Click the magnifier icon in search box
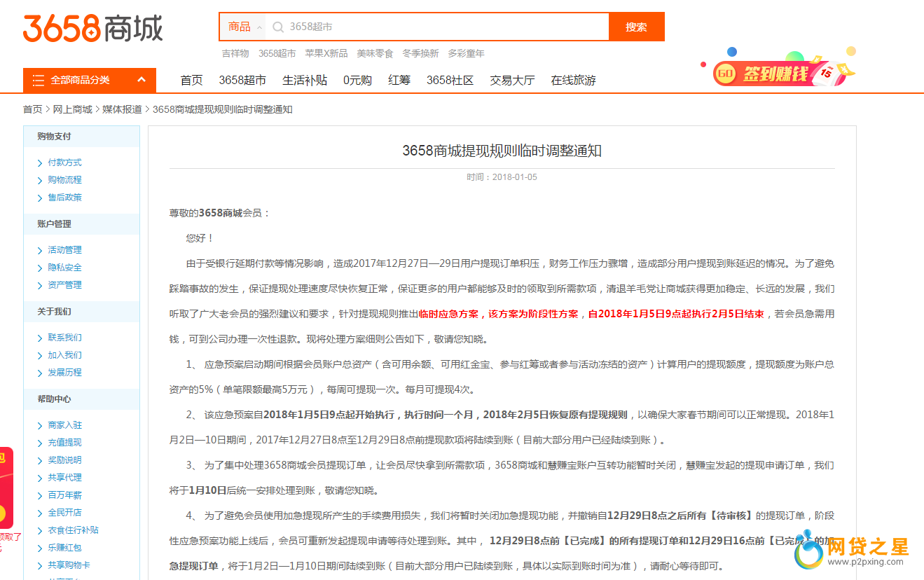 [277, 27]
